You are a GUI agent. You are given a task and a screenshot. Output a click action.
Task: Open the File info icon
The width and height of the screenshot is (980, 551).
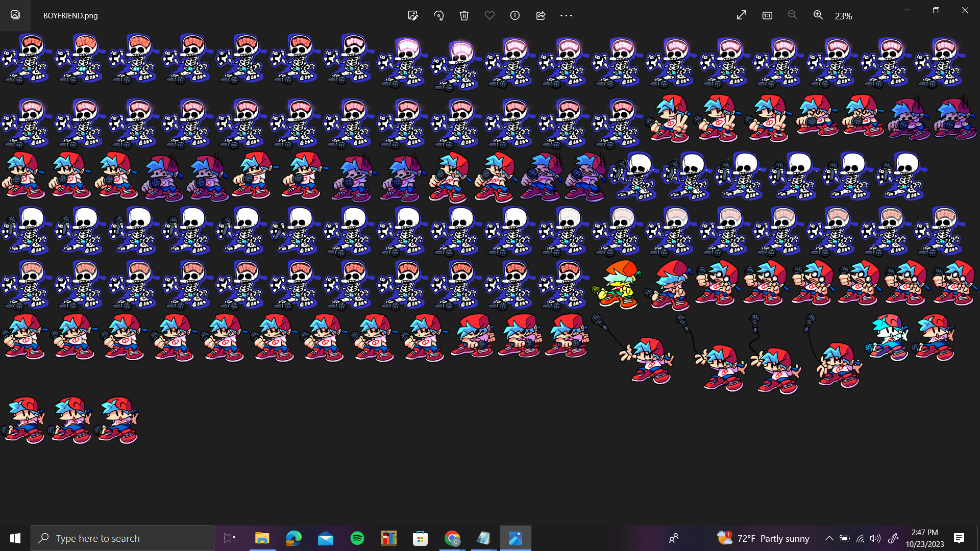515,15
